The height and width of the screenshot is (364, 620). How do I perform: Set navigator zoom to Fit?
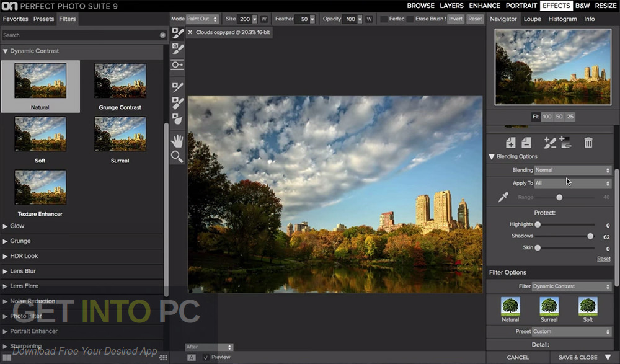(x=536, y=117)
